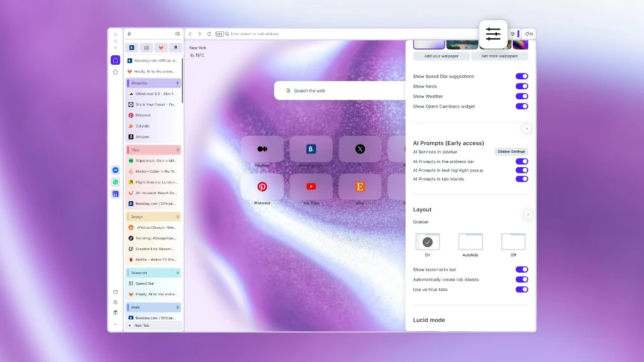Open Netflix tab in Design island
The image size is (644, 362).
coord(153,260)
